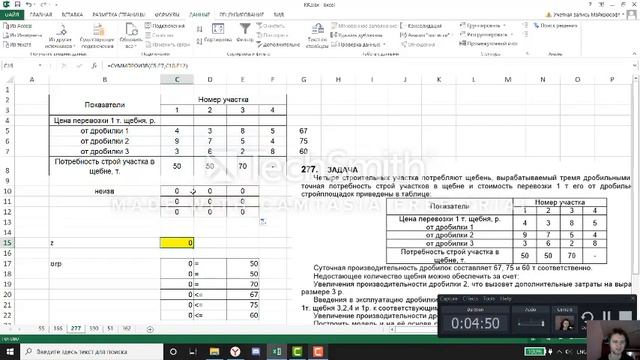640x360 pixels.
Task: Open Проверка данных dropdown
Action: click(x=358, y=44)
